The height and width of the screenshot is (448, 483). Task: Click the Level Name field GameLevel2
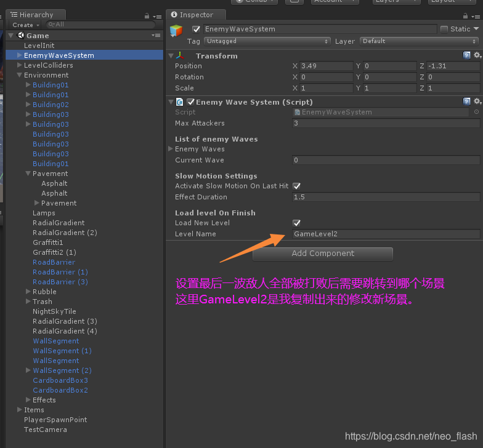(x=386, y=234)
